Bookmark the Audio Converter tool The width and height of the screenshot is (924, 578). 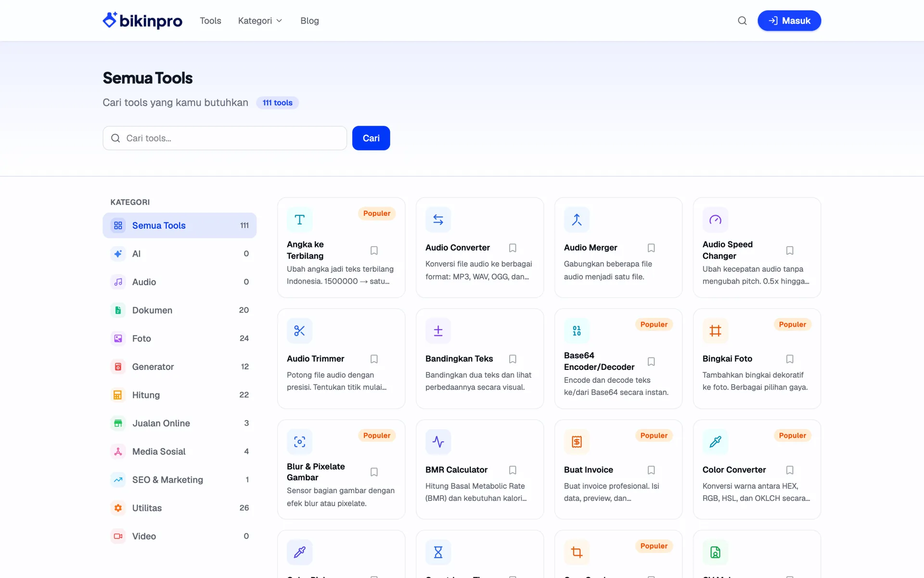(x=513, y=248)
